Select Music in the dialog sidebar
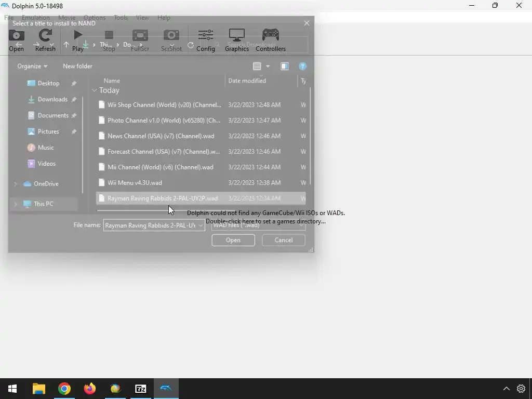532x399 pixels. tap(46, 147)
